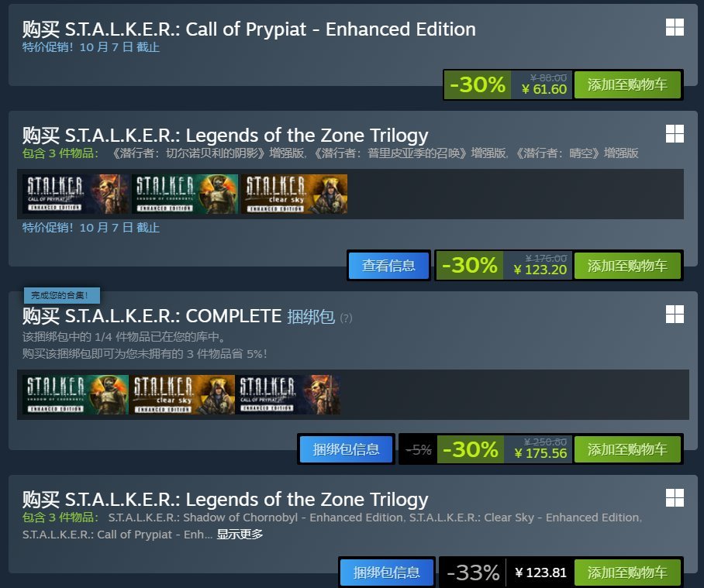Open Clear Sky thumbnail in COMPLETE bundle
Screen dimensions: 704x588
181,395
